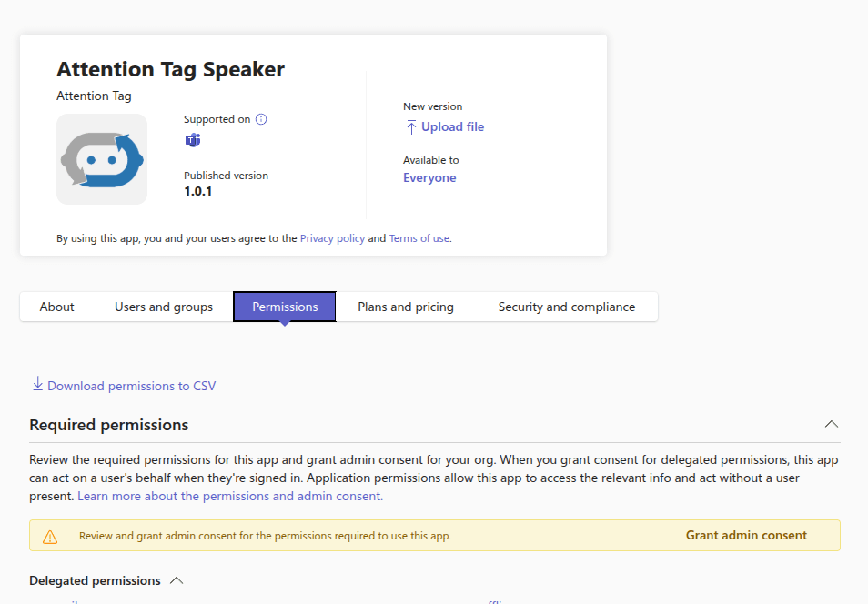Switch to the About tab

tap(56, 307)
